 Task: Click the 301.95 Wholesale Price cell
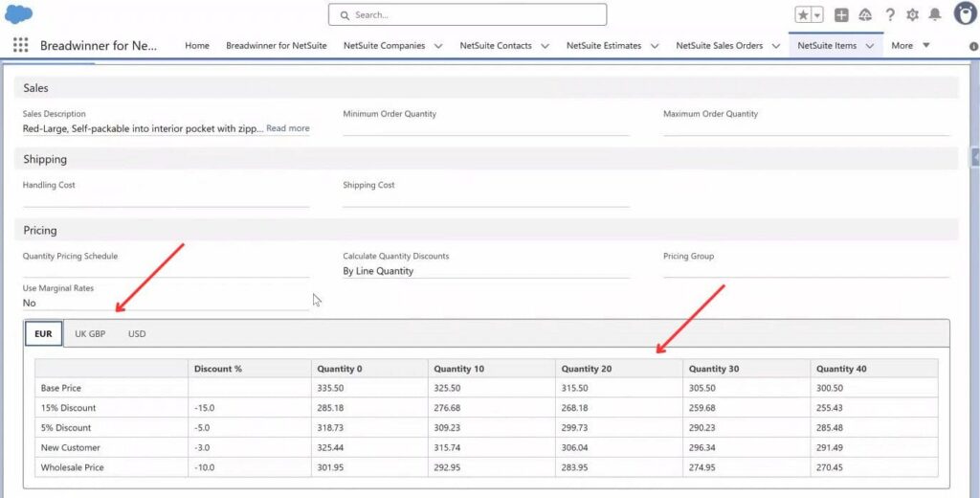[369, 467]
